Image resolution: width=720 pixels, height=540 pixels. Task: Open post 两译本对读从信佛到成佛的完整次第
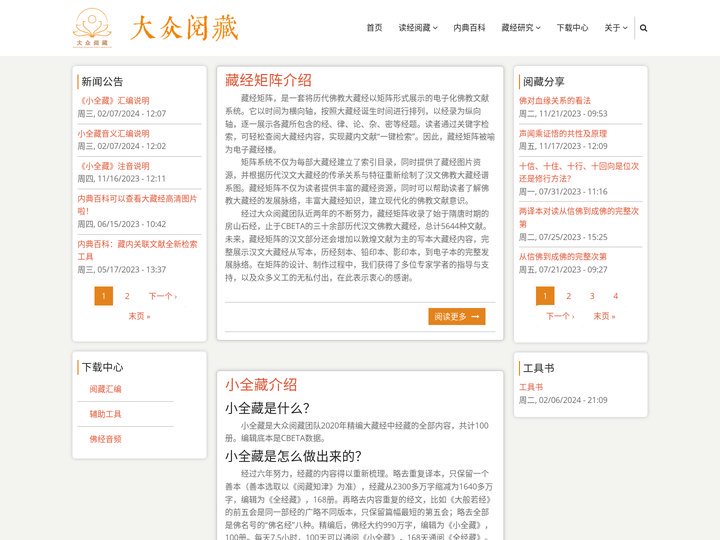tap(579, 218)
